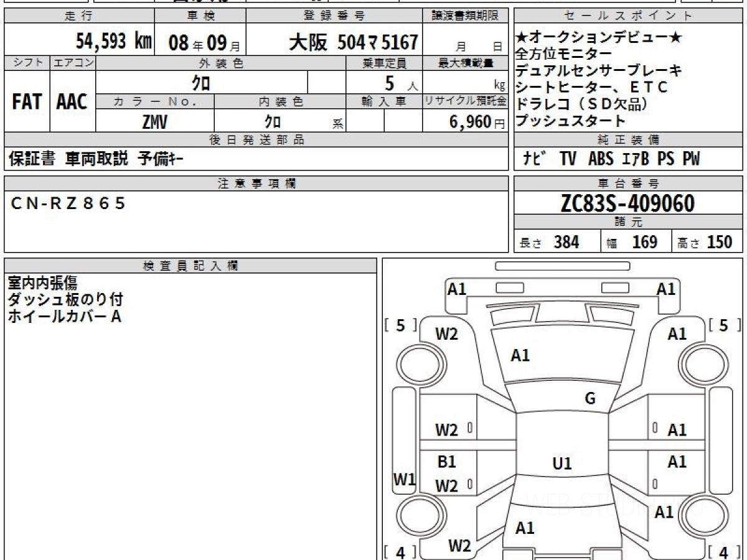The image size is (747, 560).
Task: Select the G mark on the windshield
Action: pos(590,399)
